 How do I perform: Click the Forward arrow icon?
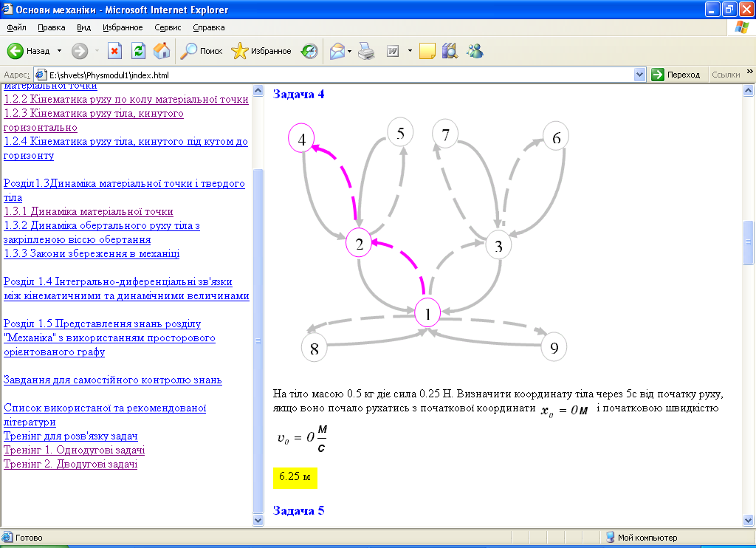pyautogui.click(x=80, y=51)
